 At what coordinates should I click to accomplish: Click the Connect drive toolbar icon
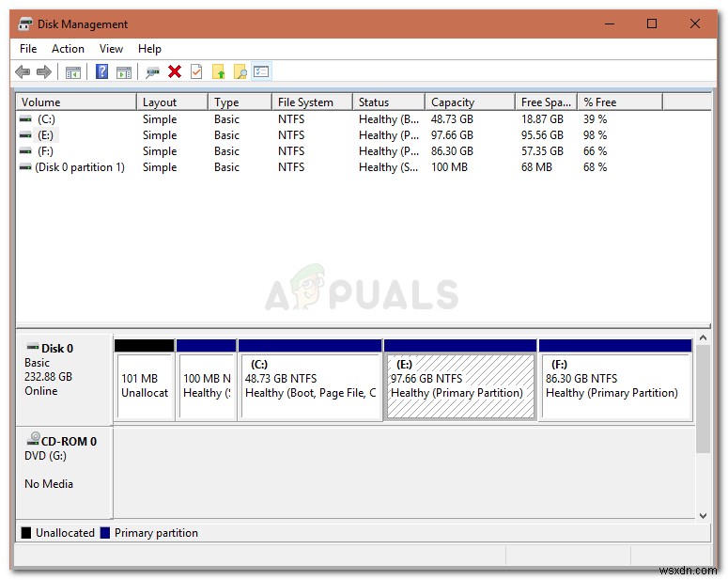152,72
